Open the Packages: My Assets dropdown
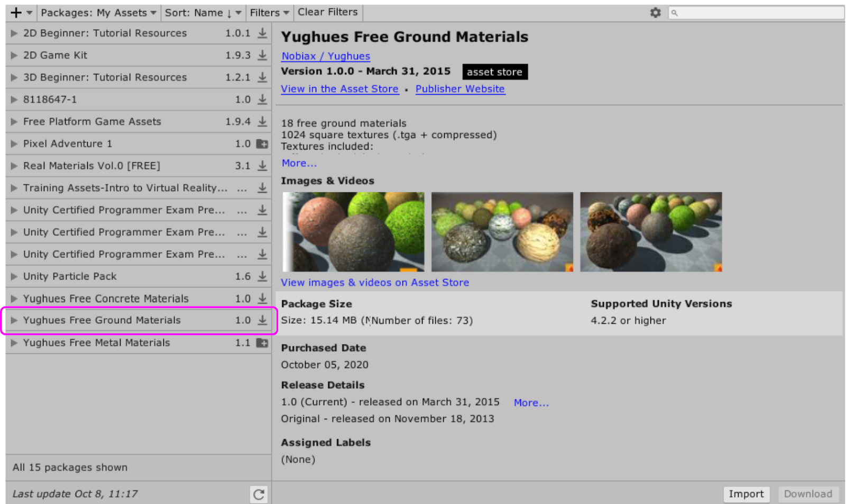 [98, 13]
